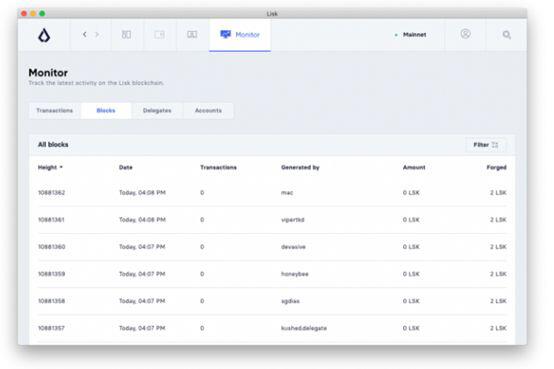Click delegate name kushed.delegate

coord(304,328)
